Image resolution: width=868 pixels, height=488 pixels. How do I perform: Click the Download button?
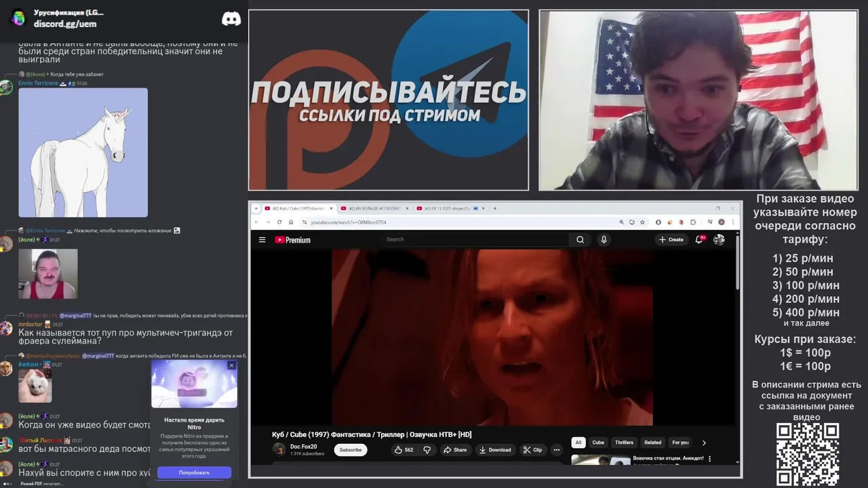coord(495,449)
